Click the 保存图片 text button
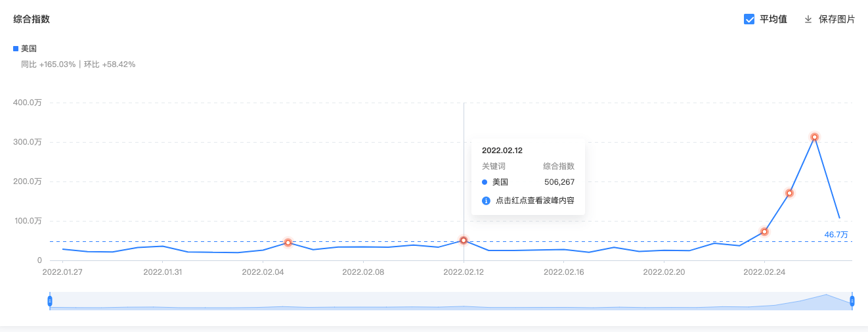The width and height of the screenshot is (868, 332). pos(837,19)
